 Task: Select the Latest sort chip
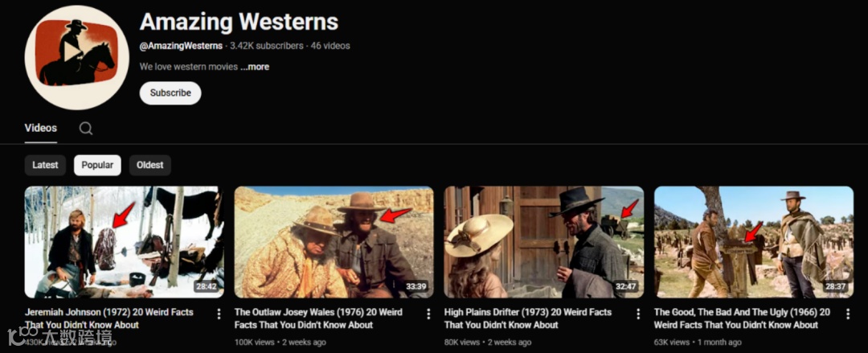pyautogui.click(x=45, y=165)
